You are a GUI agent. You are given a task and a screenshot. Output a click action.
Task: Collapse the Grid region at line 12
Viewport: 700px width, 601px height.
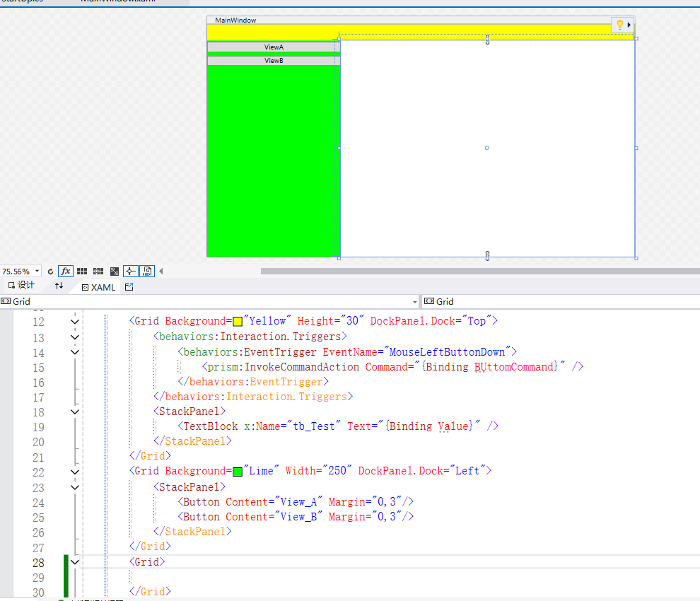[74, 320]
